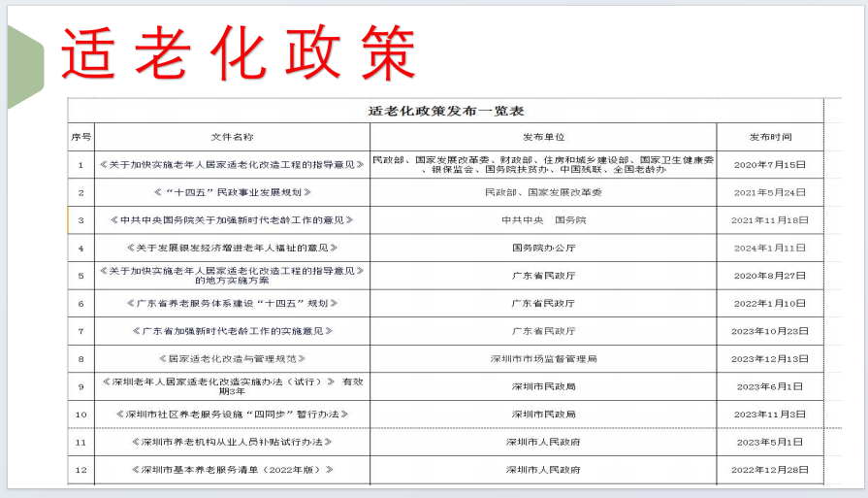Click sequence number 6 in the 序号 column
The height and width of the screenshot is (498, 868).
point(80,303)
